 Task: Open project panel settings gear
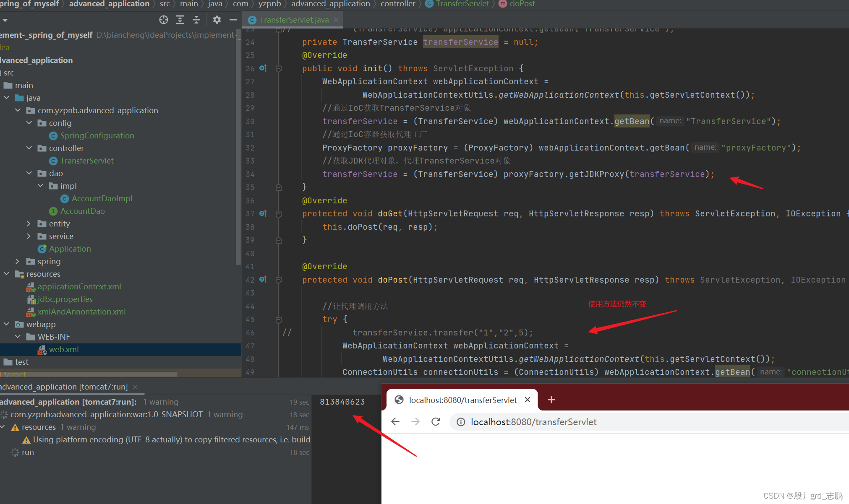click(x=217, y=20)
